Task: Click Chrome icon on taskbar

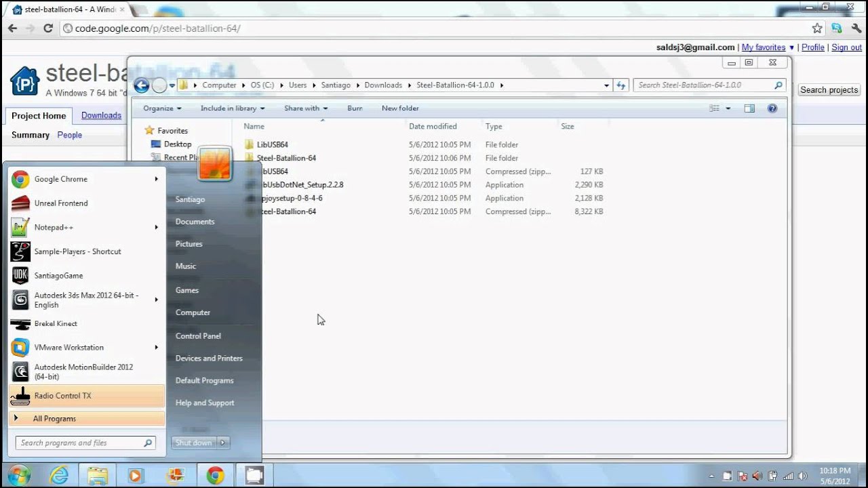Action: pos(216,475)
